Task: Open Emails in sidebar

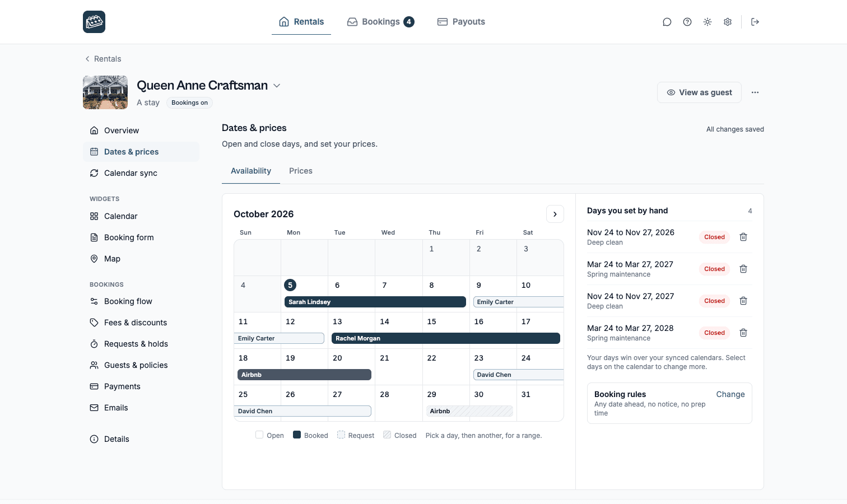Action: (141, 408)
